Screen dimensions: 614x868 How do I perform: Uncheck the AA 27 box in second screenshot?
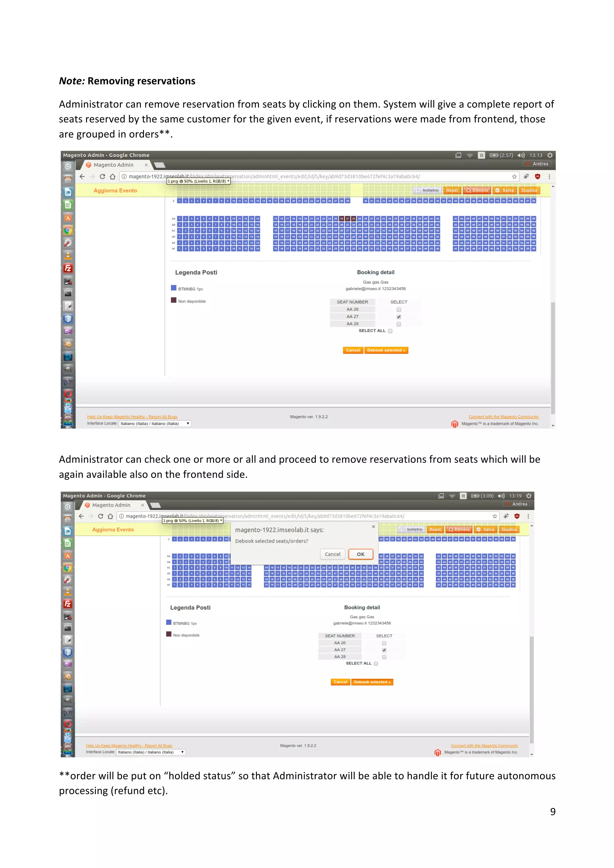click(x=384, y=650)
